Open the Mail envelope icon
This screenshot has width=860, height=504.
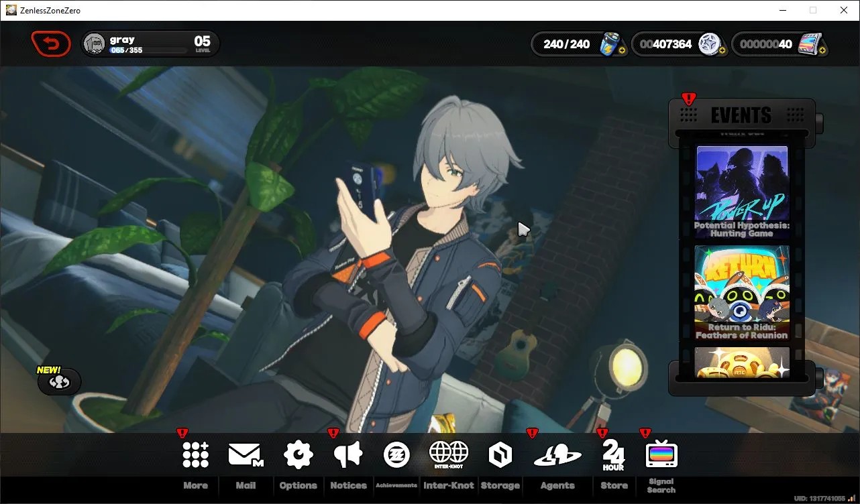click(246, 455)
